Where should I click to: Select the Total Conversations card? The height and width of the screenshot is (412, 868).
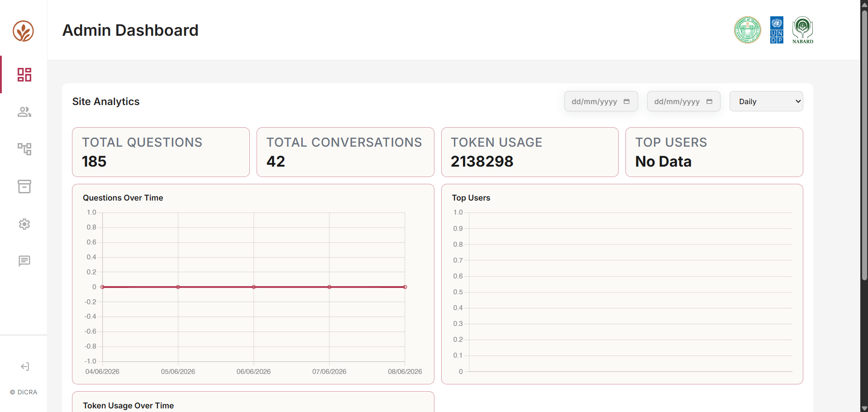pyautogui.click(x=345, y=152)
